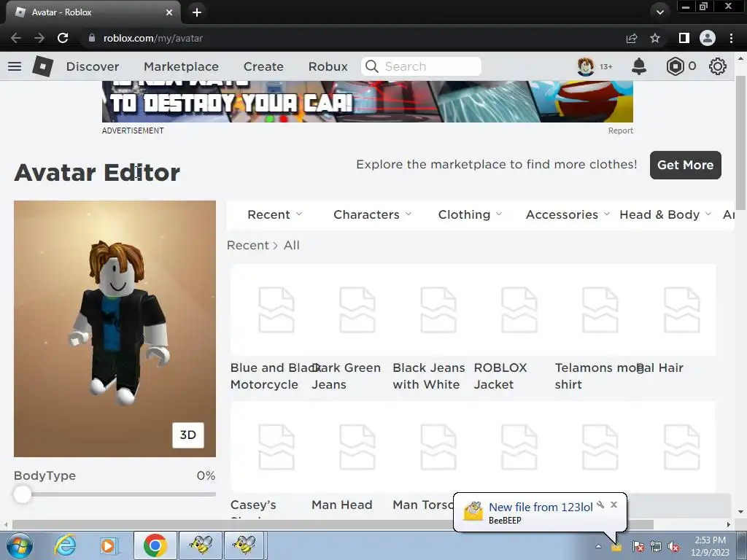Screen dimensions: 747x560
Task: Adjust the BodyType slider handle
Action: [x=22, y=494]
